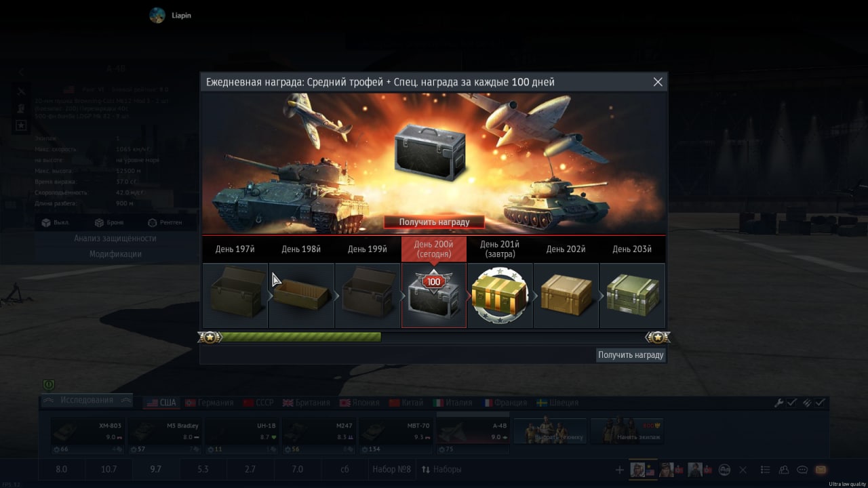Select day 203 green military crate
The image size is (868, 488).
(x=633, y=296)
